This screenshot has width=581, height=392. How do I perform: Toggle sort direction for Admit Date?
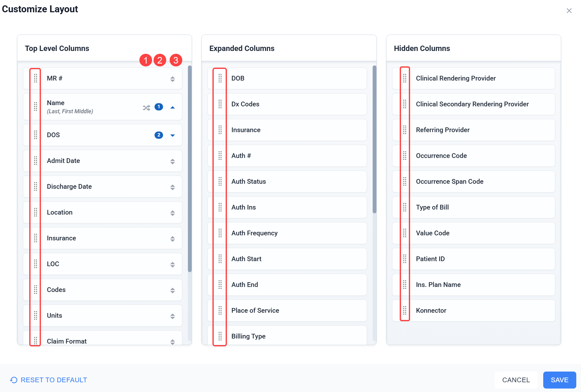pyautogui.click(x=172, y=161)
